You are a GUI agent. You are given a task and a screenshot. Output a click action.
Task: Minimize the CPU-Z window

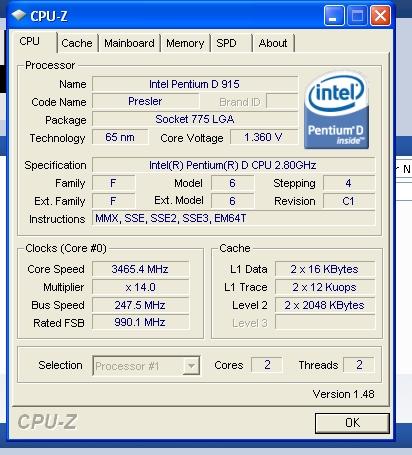click(x=334, y=16)
